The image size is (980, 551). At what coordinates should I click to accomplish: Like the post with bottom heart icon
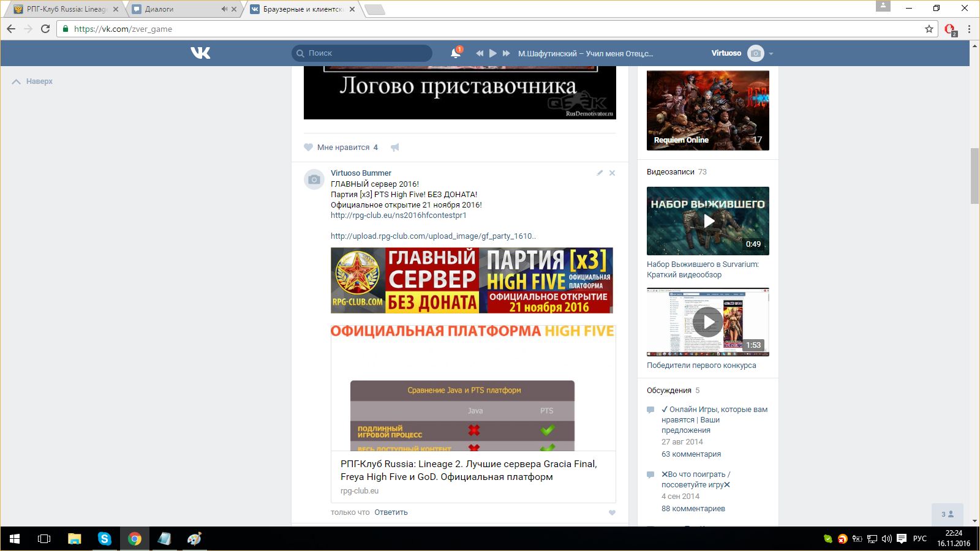pos(612,513)
